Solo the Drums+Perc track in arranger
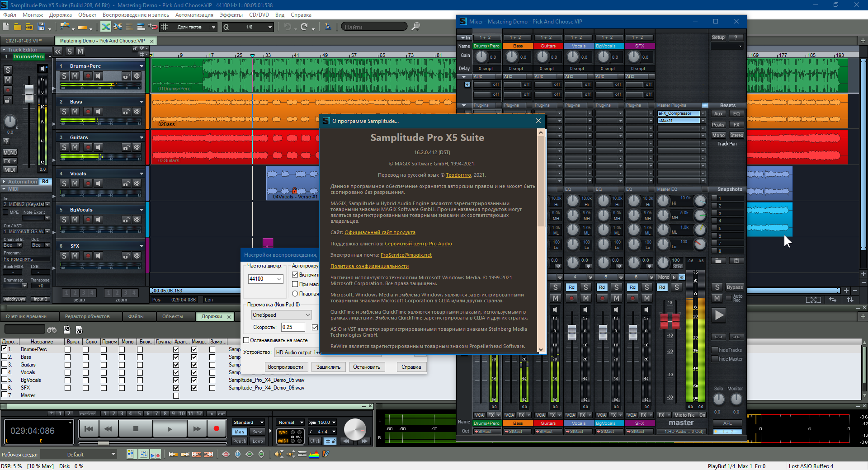The width and height of the screenshot is (868, 470). coord(64,76)
